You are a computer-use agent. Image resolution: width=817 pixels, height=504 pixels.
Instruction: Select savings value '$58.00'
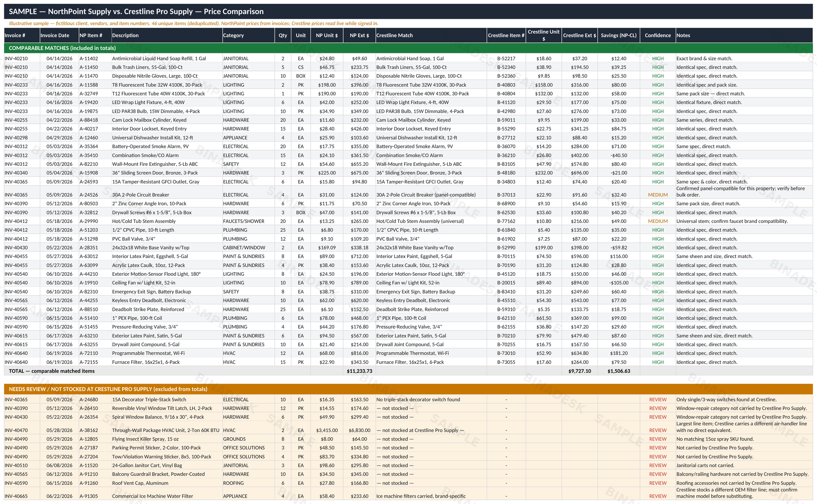pos(619,94)
